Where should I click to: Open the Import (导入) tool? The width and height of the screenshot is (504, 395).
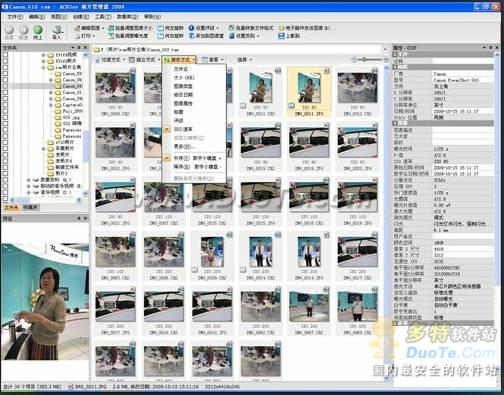(x=57, y=32)
